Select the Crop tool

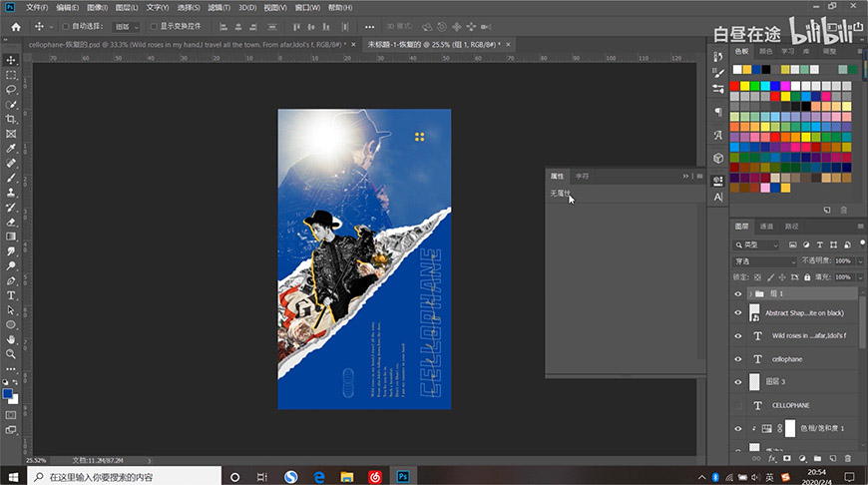tap(11, 119)
